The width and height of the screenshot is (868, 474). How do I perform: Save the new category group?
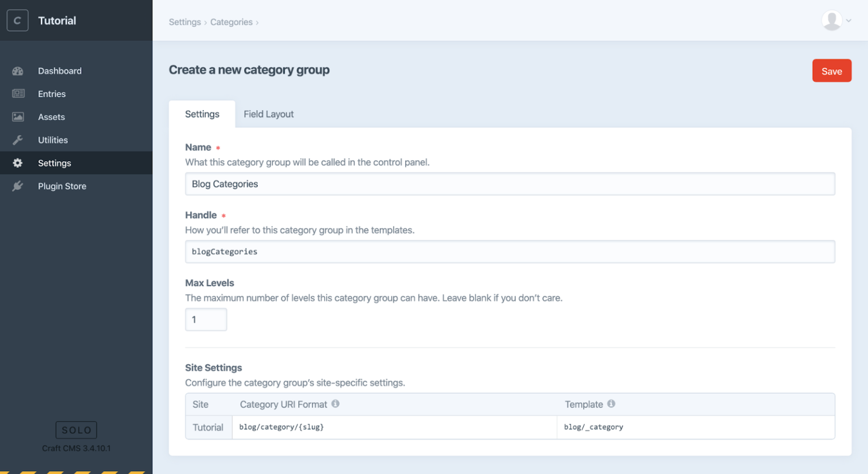pyautogui.click(x=831, y=71)
